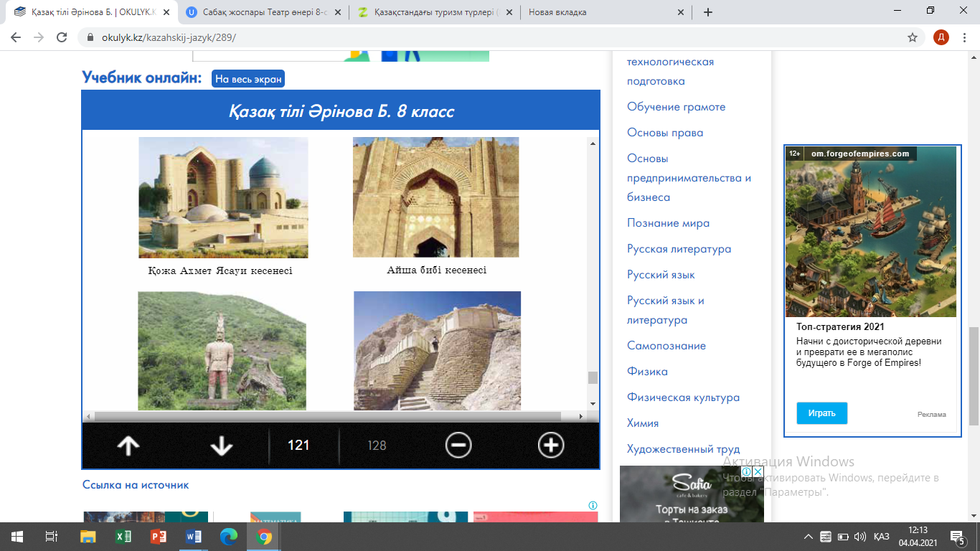Image resolution: width=980 pixels, height=551 pixels.
Task: Open the Русский язык и литература link
Action: [x=666, y=310]
